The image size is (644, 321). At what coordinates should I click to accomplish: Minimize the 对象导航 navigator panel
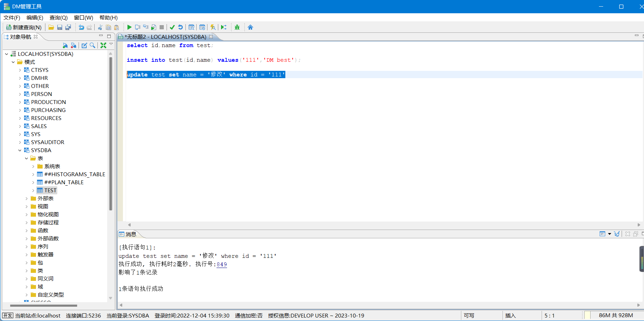coord(101,36)
